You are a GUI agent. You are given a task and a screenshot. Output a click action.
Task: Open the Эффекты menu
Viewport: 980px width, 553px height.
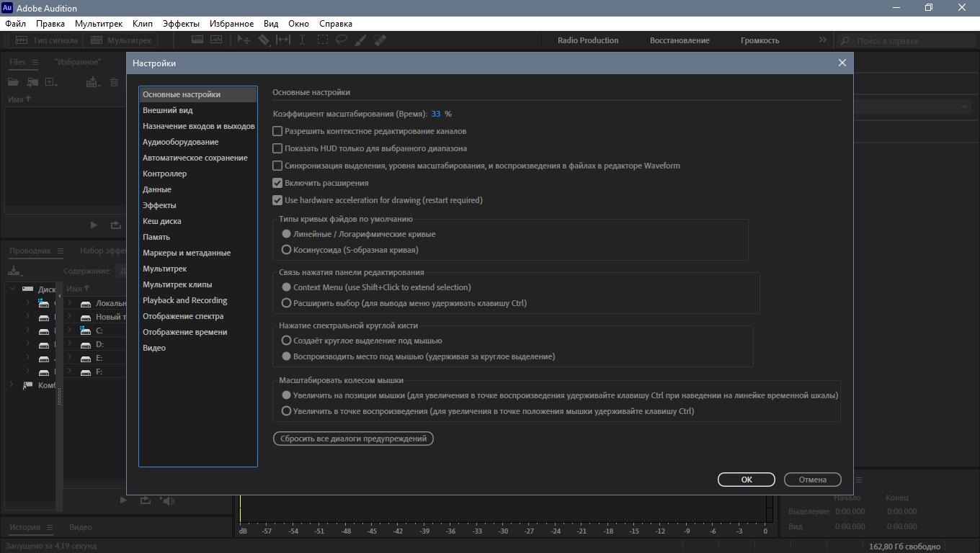click(x=181, y=24)
